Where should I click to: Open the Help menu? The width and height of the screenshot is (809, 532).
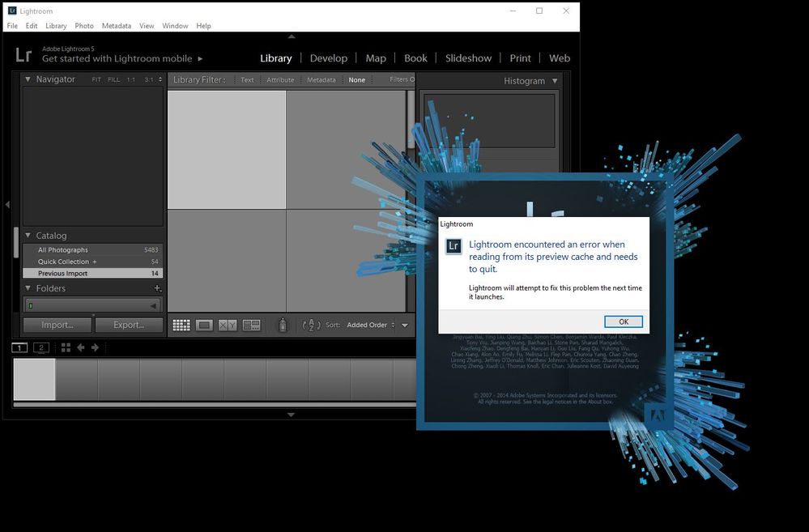pyautogui.click(x=203, y=26)
